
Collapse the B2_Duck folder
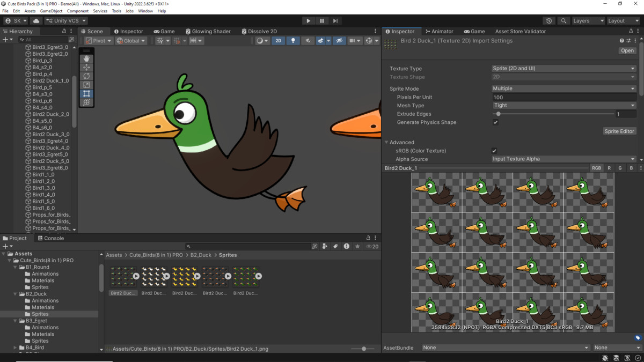point(16,294)
